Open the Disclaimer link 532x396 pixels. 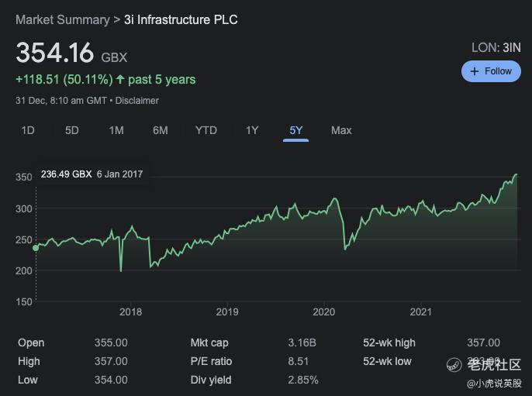pyautogui.click(x=137, y=101)
